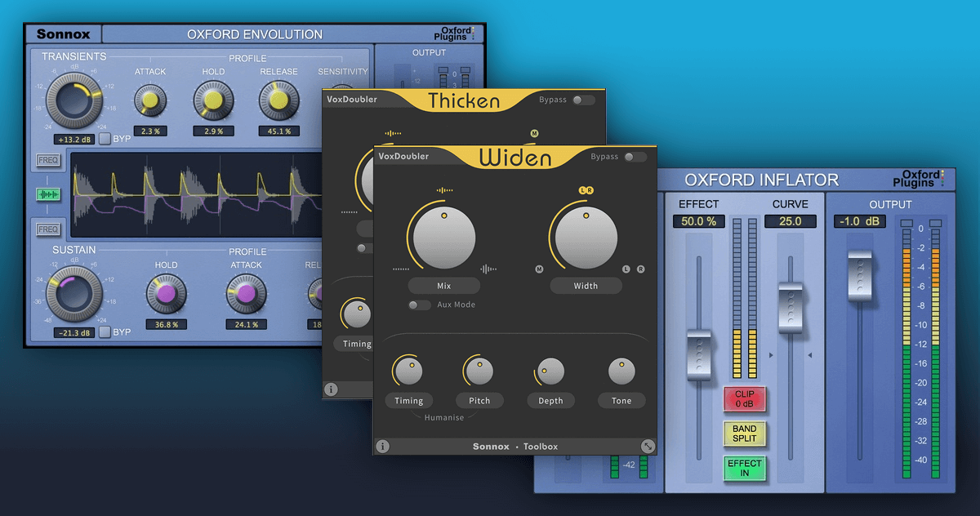Click the green waveform display button in Envolution

pyautogui.click(x=49, y=194)
